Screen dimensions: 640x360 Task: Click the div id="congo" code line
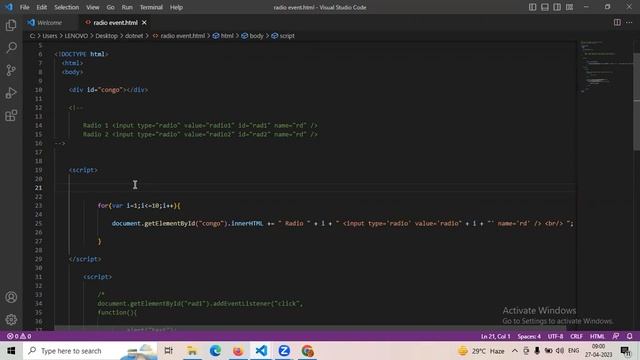click(x=108, y=90)
